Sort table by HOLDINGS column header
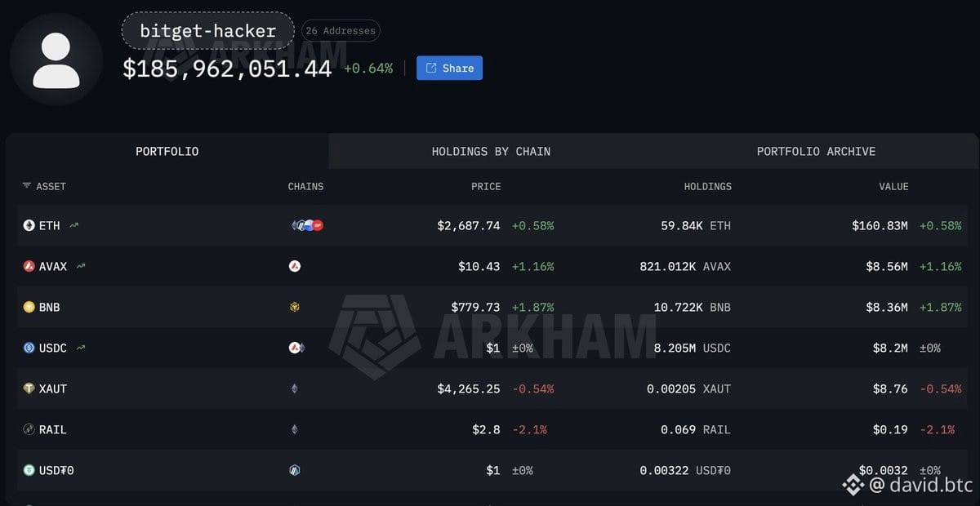The width and height of the screenshot is (980, 506). (707, 186)
